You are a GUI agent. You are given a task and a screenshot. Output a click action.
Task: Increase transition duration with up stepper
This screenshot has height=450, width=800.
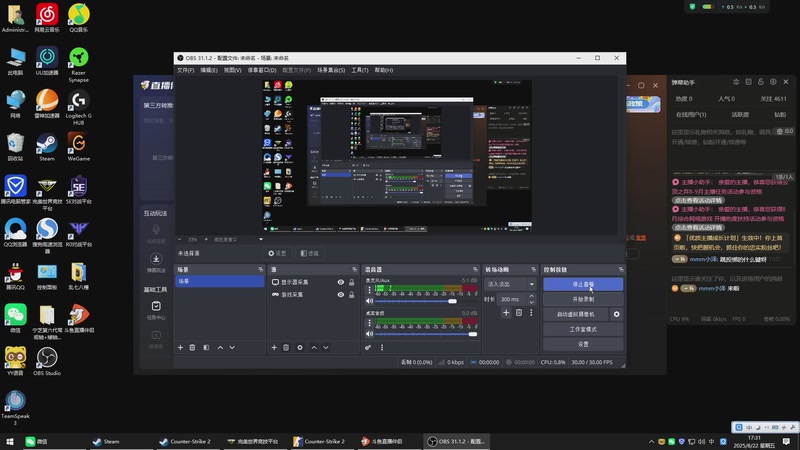(532, 296)
